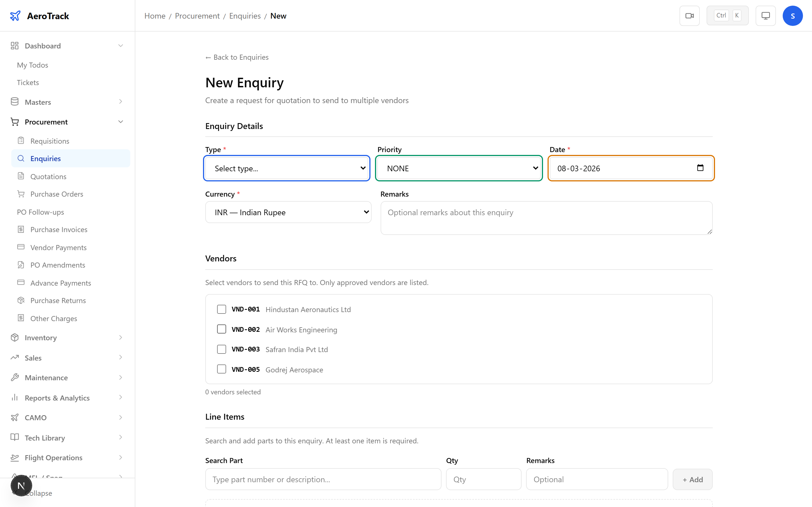Open the Type select dropdown
812x507 pixels.
point(286,168)
